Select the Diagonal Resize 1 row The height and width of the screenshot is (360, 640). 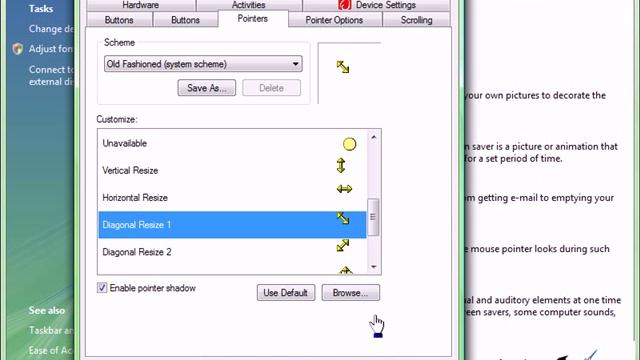(x=232, y=224)
